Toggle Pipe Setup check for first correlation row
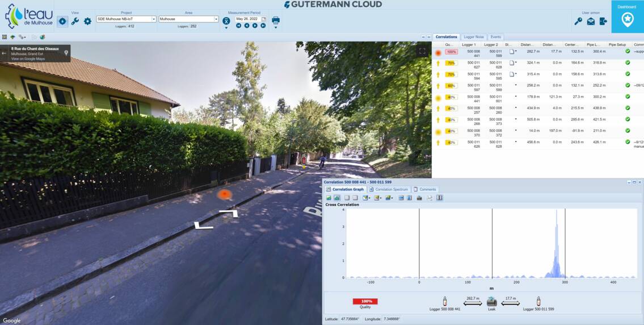The height and width of the screenshot is (325, 644). tap(628, 52)
